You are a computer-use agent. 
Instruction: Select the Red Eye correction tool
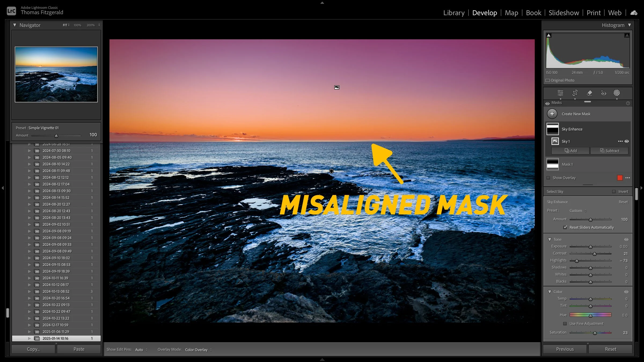[603, 93]
